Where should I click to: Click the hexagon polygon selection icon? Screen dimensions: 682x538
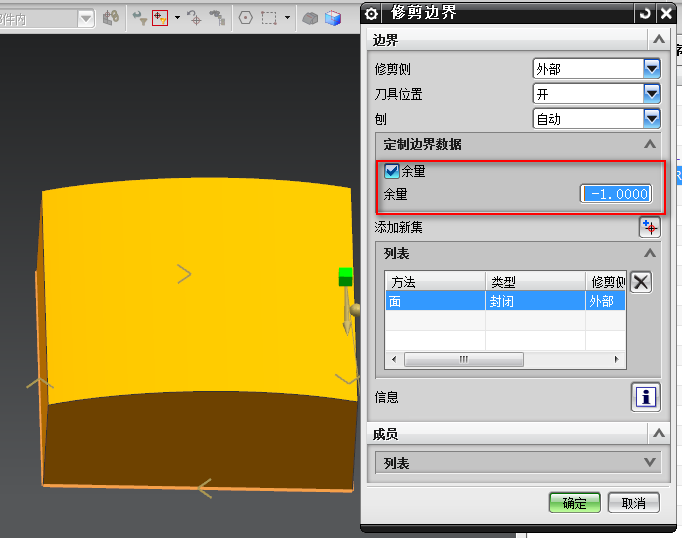click(245, 18)
